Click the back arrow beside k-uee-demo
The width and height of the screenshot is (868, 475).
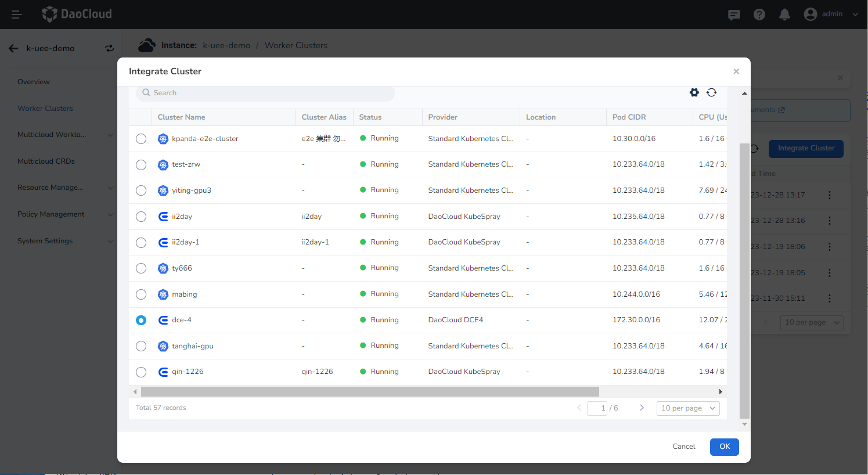tap(13, 48)
